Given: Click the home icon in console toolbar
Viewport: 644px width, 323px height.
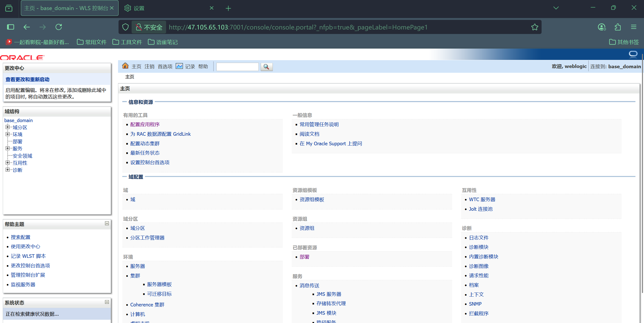Looking at the screenshot, I should click(125, 66).
